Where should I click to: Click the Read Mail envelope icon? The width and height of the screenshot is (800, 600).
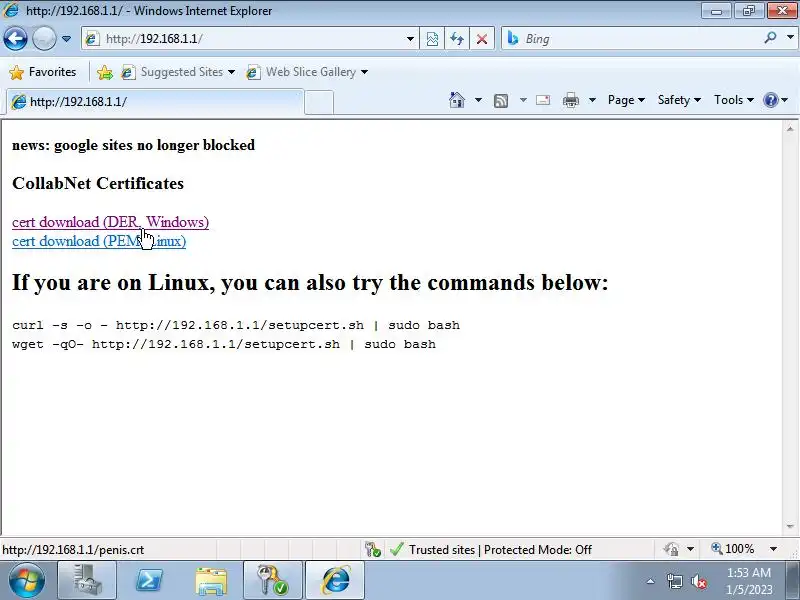(x=543, y=100)
